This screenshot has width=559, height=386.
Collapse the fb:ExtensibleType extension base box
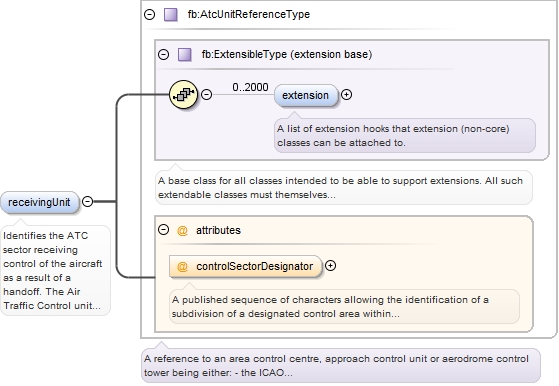(163, 55)
